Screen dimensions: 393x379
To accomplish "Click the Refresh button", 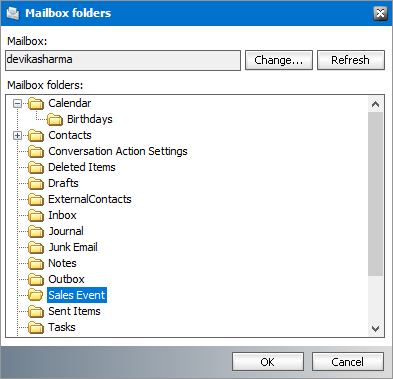I will click(x=351, y=60).
